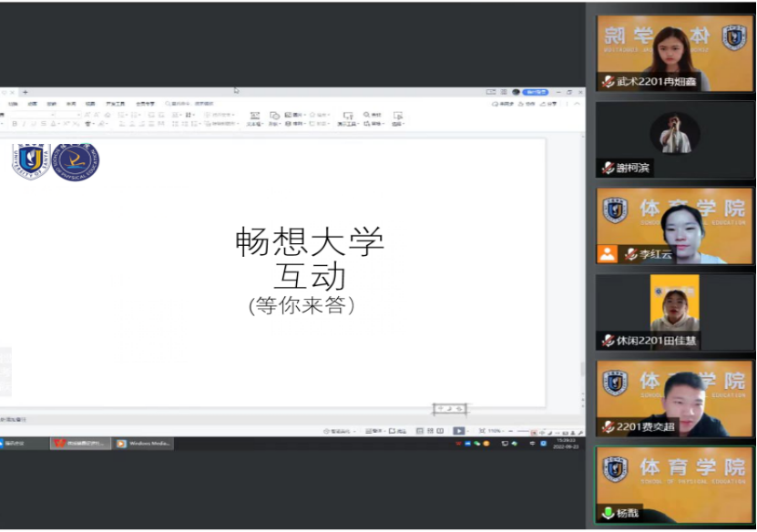Open the font size dropdown
The width and height of the screenshot is (757, 532).
point(77,113)
